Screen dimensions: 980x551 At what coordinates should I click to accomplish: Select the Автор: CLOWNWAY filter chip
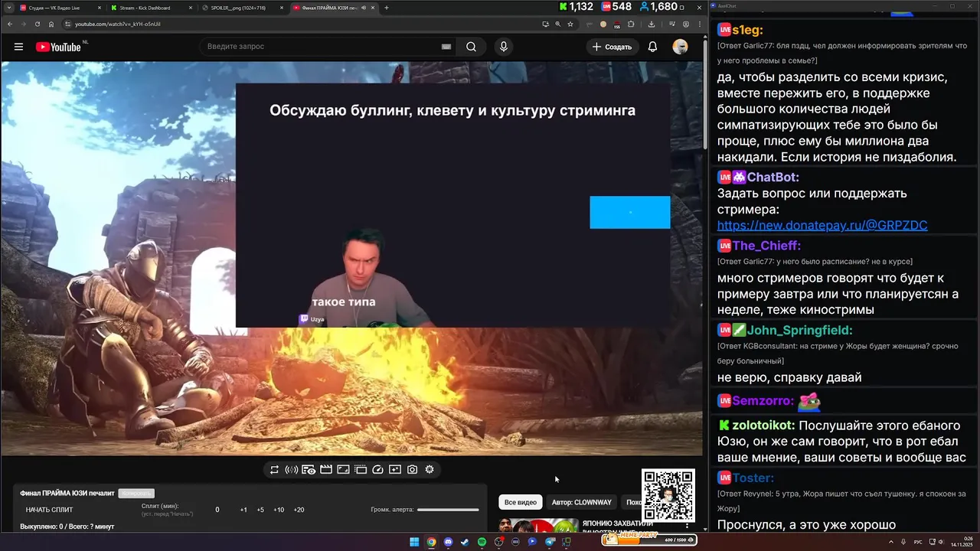point(582,502)
